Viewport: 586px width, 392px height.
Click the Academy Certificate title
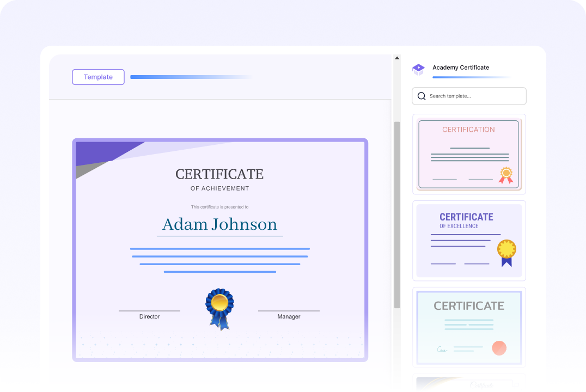[461, 68]
